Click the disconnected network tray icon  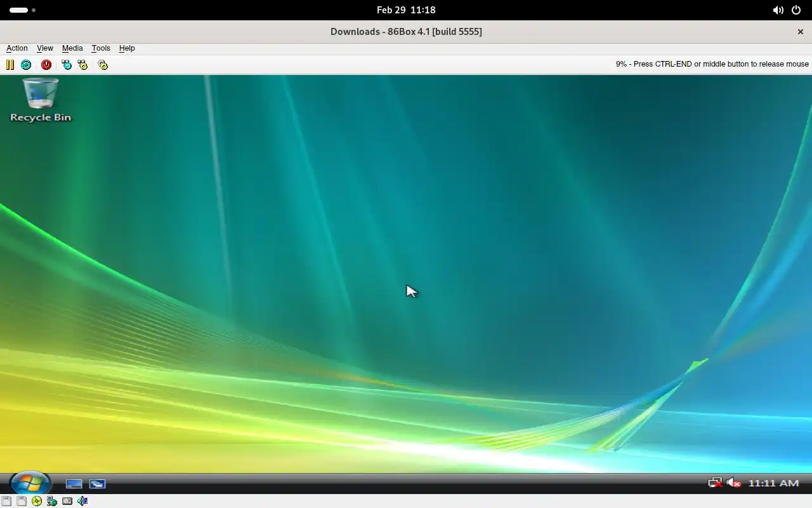(716, 483)
